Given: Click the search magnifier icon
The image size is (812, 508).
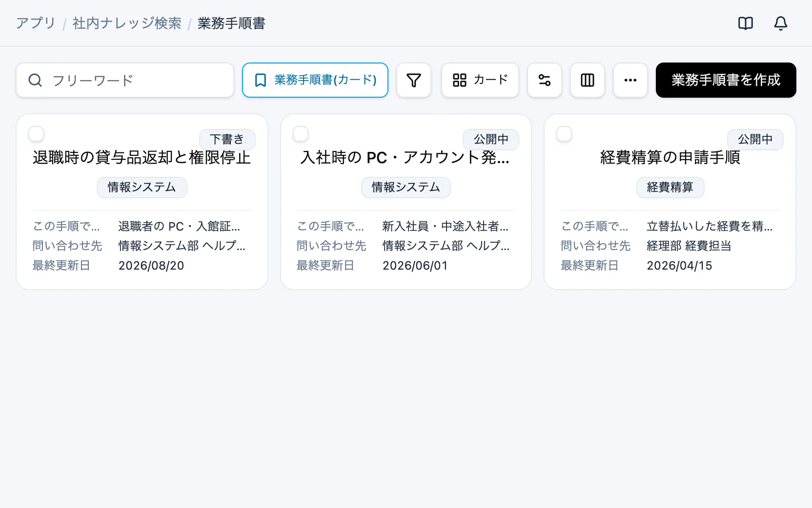Looking at the screenshot, I should tap(35, 80).
